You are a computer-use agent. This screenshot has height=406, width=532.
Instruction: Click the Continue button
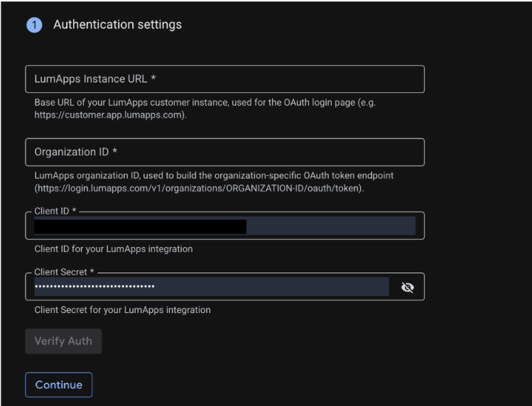[59, 385]
